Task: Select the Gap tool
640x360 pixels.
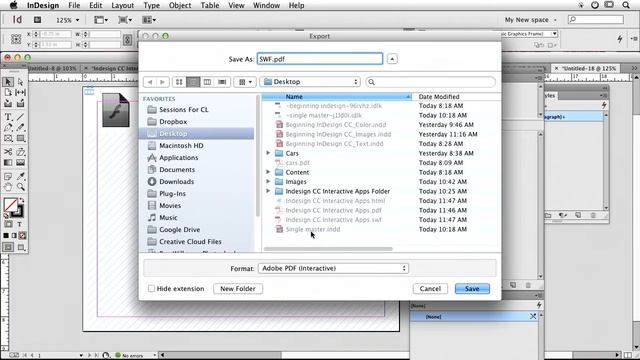Action: [x=20, y=92]
